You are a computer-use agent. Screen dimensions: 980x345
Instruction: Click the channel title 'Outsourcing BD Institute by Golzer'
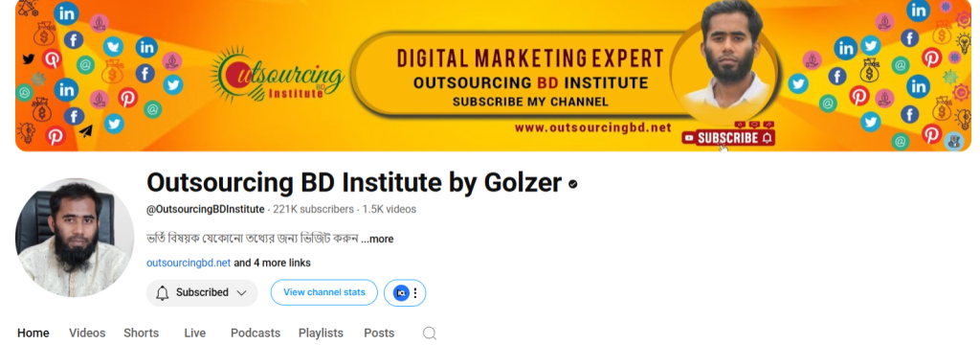[x=354, y=183]
